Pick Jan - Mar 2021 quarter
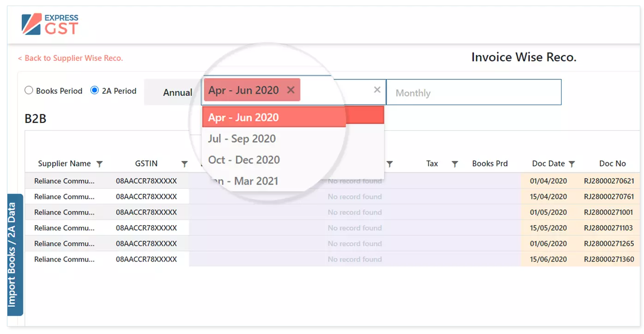644x334 pixels. [x=244, y=180]
